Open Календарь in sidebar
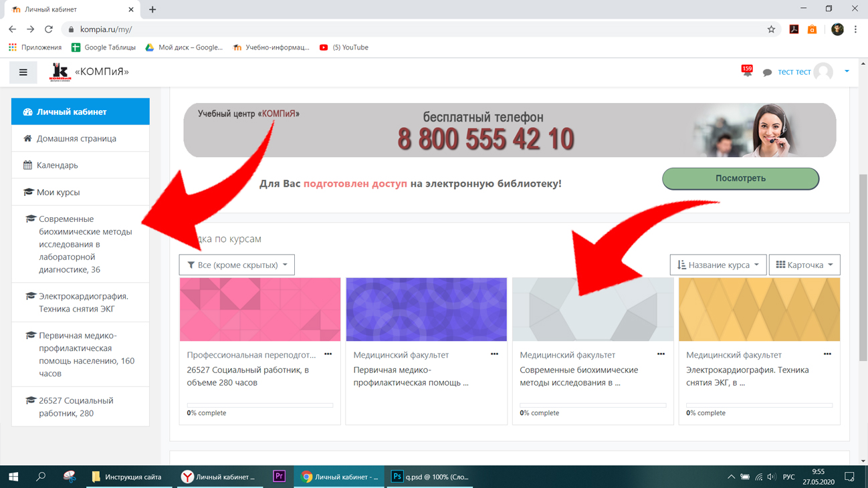 [80, 165]
